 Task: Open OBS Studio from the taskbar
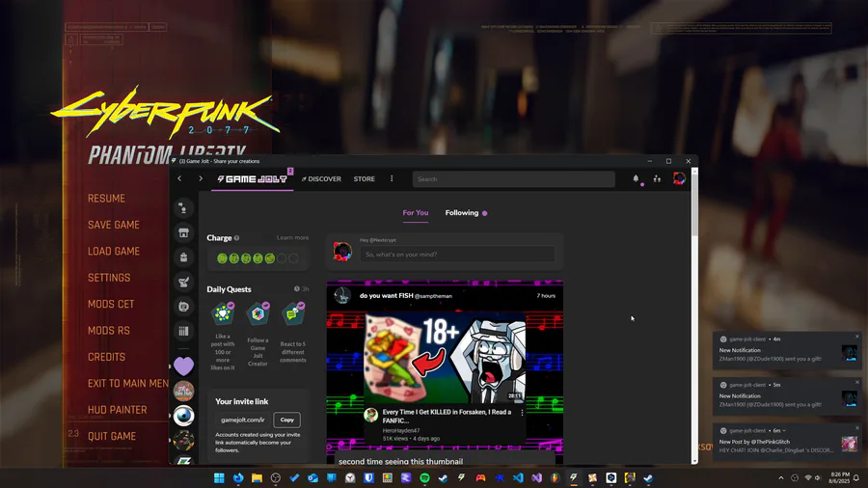[x=276, y=477]
